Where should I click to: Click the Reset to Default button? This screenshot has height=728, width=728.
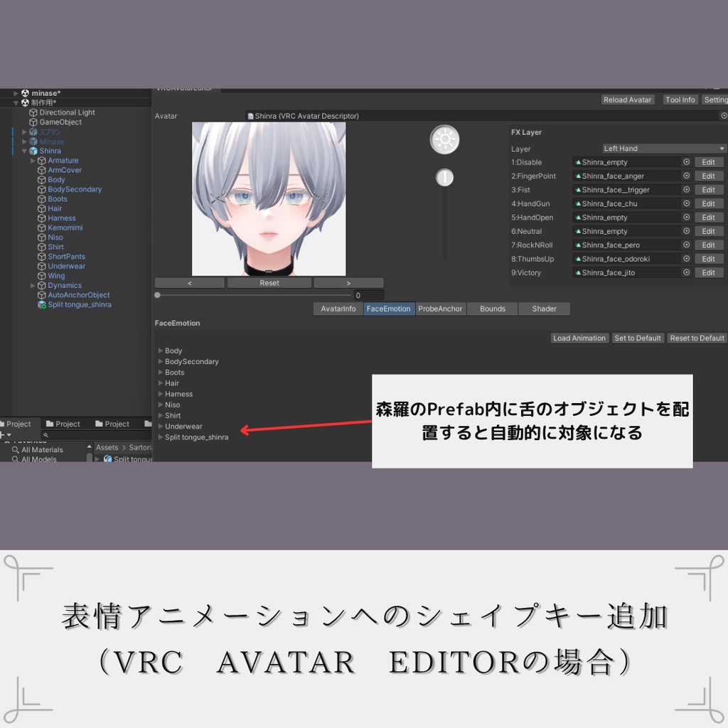coord(697,338)
